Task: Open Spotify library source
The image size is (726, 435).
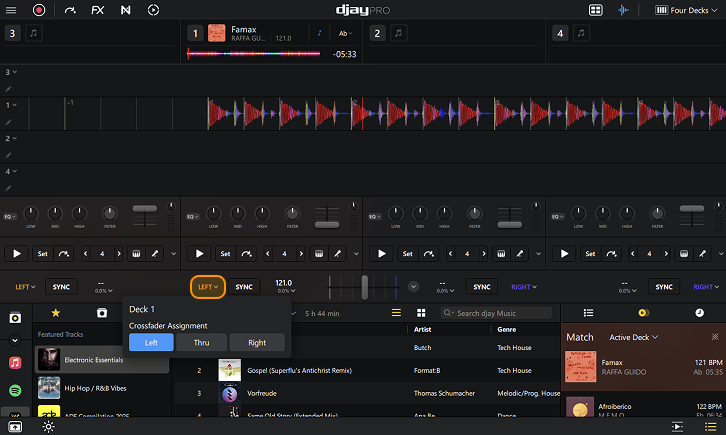Action: click(x=15, y=388)
